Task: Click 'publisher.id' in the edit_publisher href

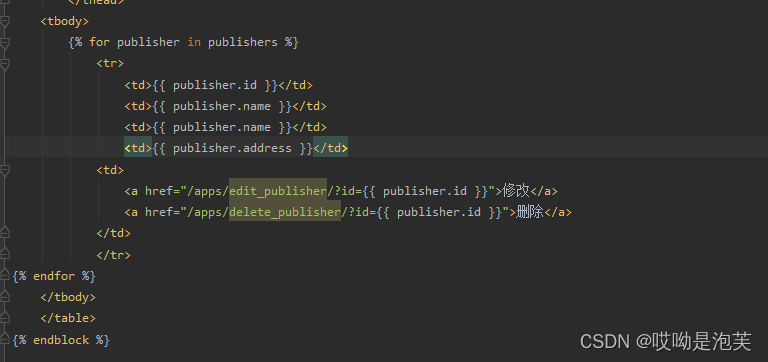Action: click(x=425, y=191)
